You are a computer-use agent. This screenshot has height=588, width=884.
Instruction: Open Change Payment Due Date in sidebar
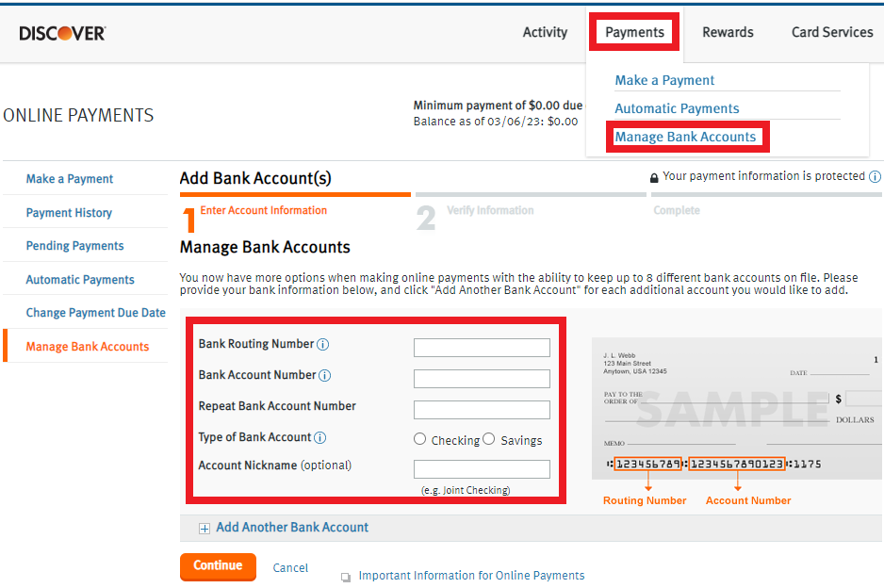pos(96,312)
